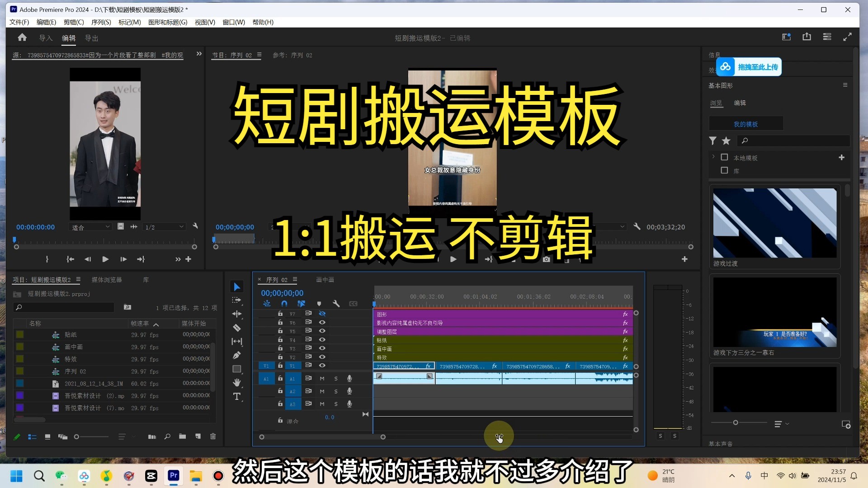868x488 pixels.
Task: Export frame with camera icon
Action: pyautogui.click(x=546, y=259)
